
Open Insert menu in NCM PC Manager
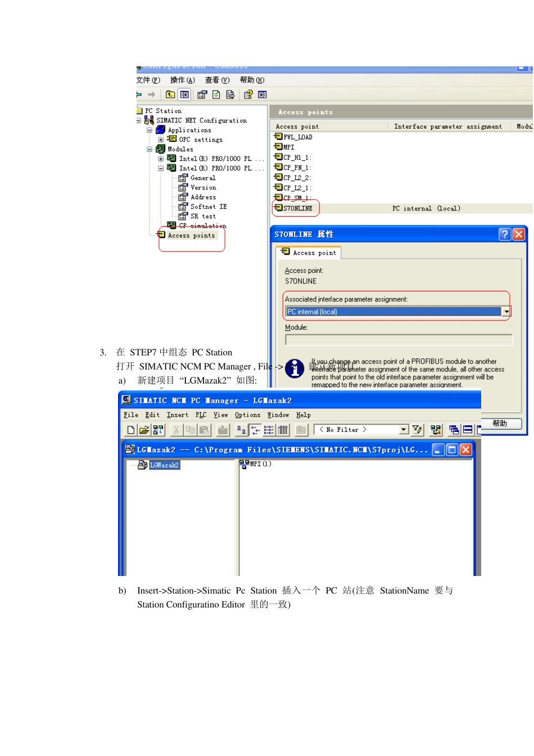coord(178,415)
